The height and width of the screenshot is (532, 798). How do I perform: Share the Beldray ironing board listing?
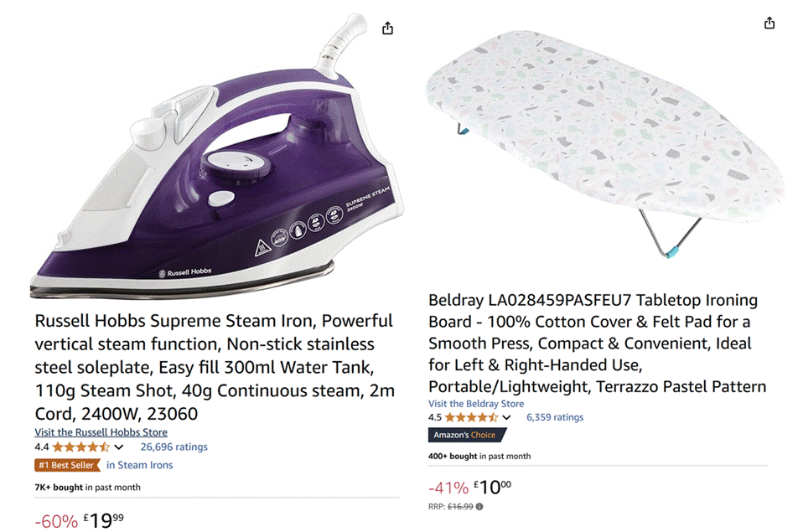click(x=769, y=23)
